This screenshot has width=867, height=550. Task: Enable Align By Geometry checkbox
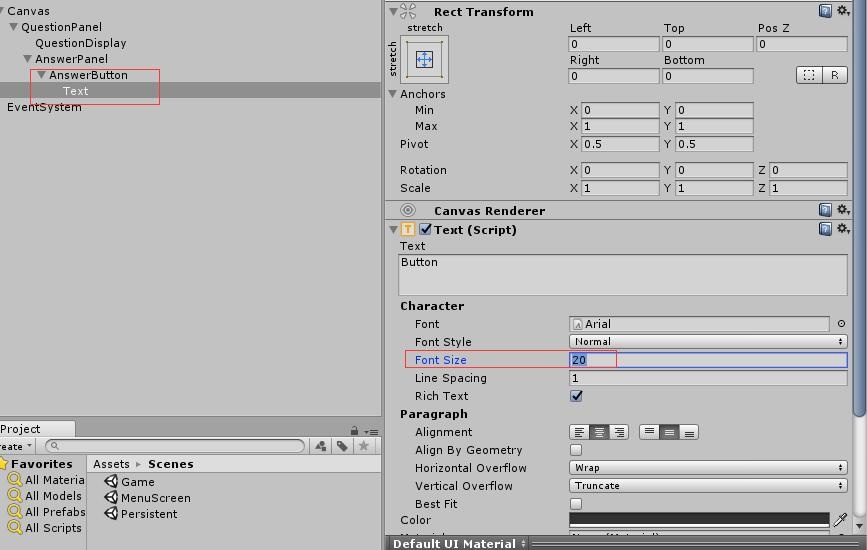coord(576,450)
